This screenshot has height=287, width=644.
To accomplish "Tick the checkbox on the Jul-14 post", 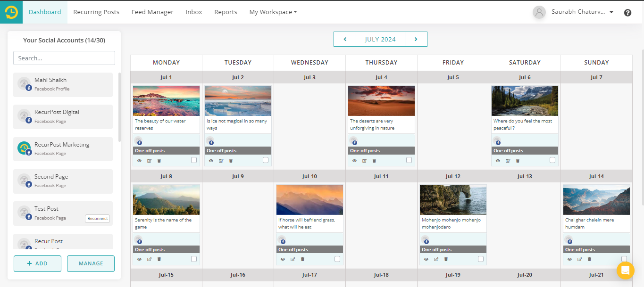I will pyautogui.click(x=624, y=259).
